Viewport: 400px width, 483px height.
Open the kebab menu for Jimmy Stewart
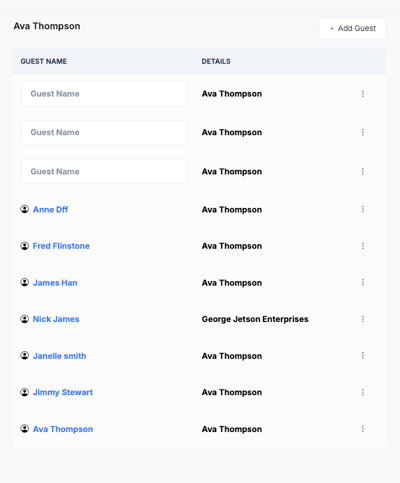(x=363, y=392)
